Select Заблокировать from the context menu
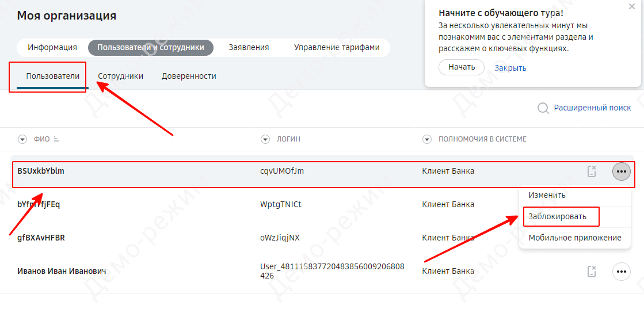644x313 pixels. point(558,217)
